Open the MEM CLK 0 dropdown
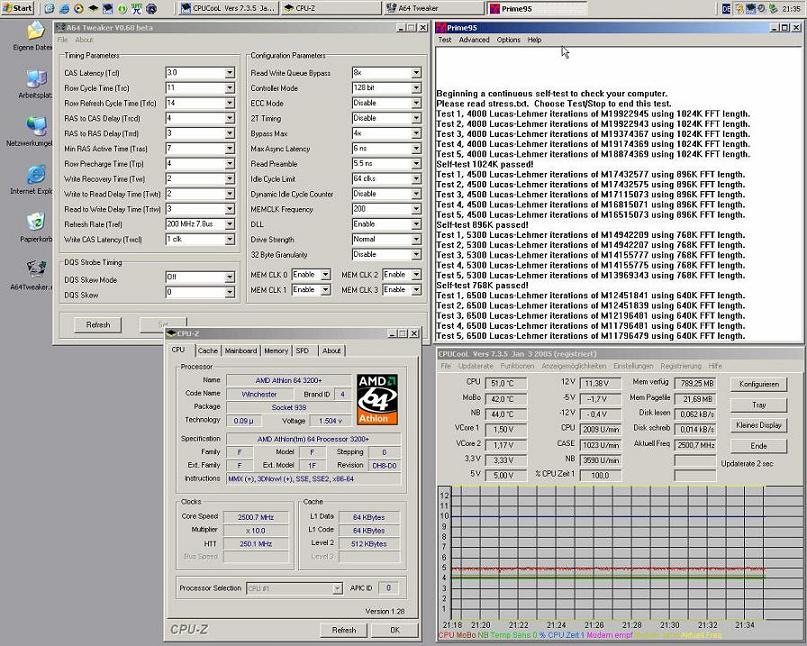807x646 pixels. click(x=325, y=275)
